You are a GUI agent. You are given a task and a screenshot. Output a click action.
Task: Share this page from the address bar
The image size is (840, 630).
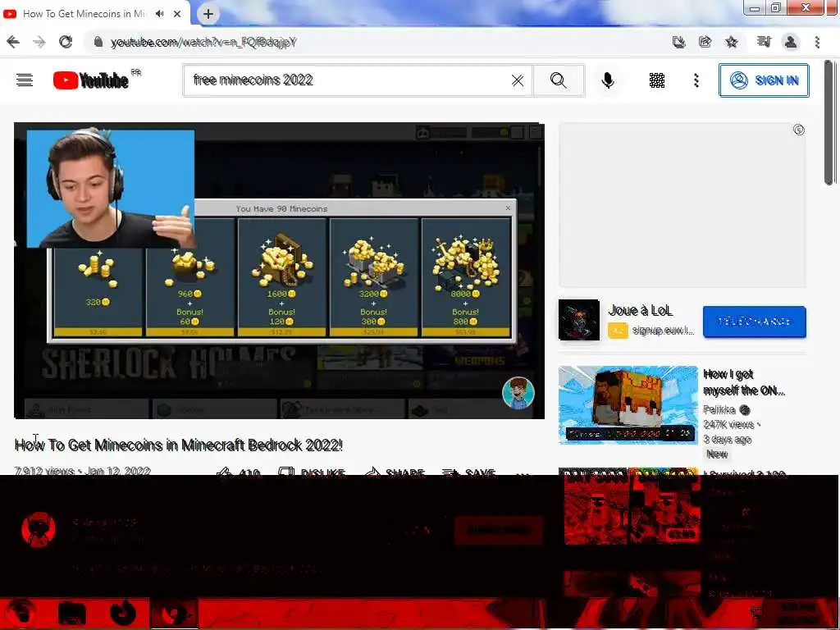(x=705, y=42)
